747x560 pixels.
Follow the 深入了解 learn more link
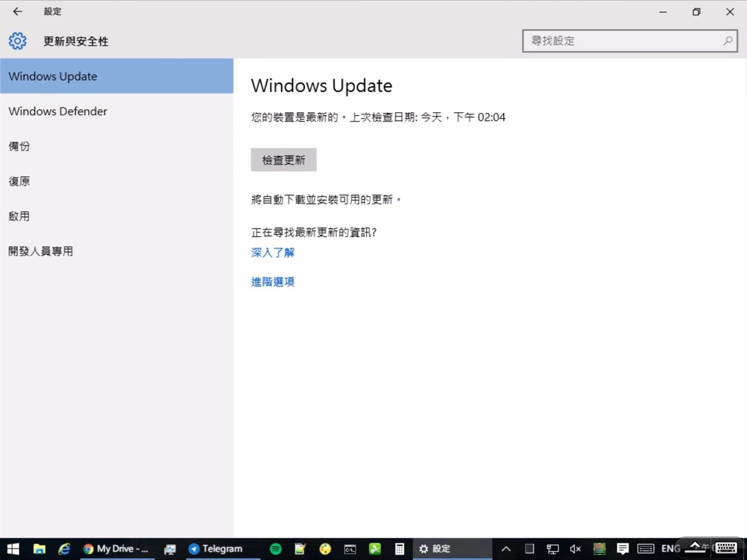point(273,253)
